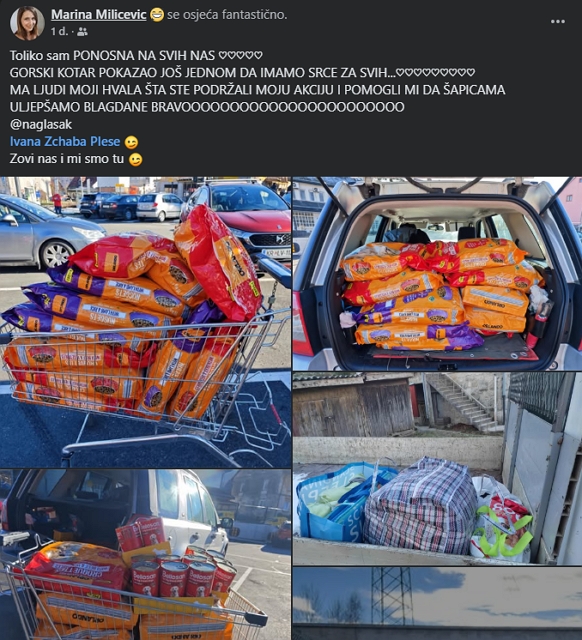Screen dimensions: 582x640
Task: Click the laughing emoji feeling icon
Action: 157,15
